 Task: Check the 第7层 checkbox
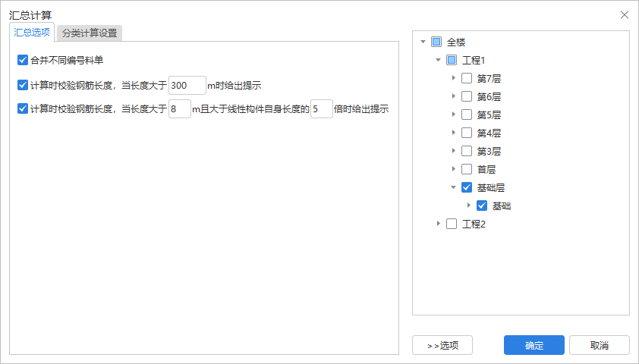click(x=467, y=78)
